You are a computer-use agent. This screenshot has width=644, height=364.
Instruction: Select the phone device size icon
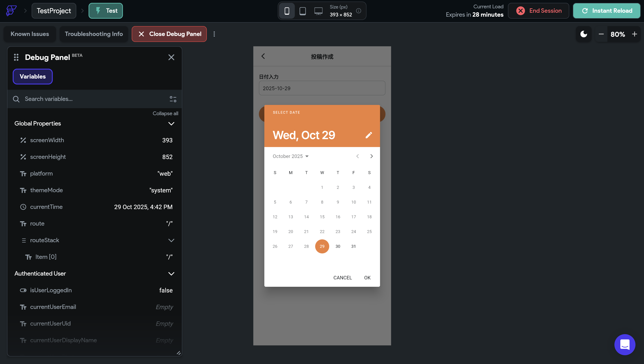(287, 11)
